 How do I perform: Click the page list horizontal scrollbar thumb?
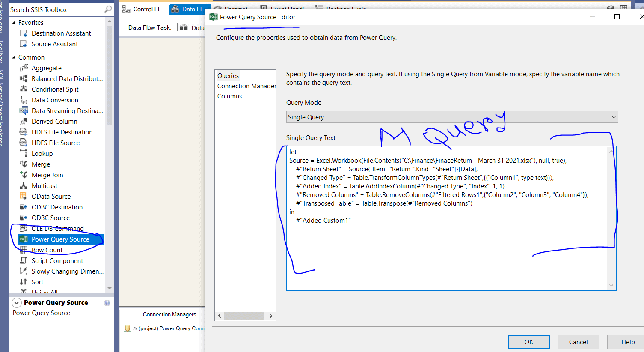(244, 316)
